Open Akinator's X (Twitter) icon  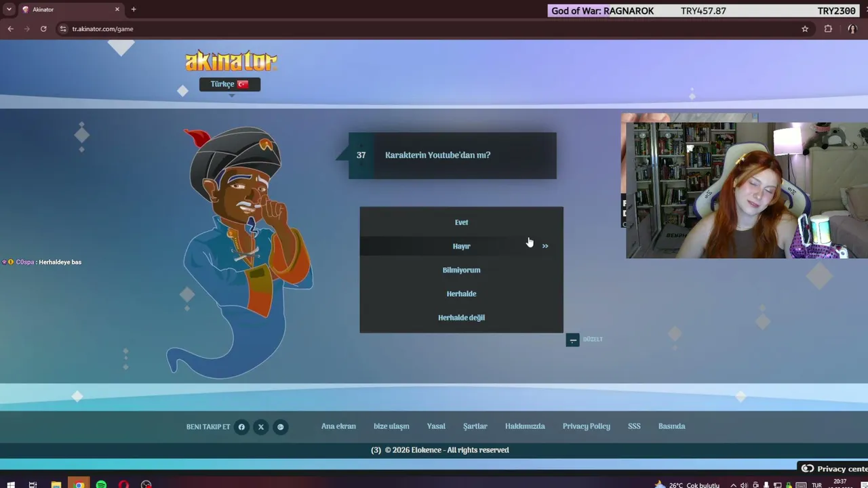point(261,427)
